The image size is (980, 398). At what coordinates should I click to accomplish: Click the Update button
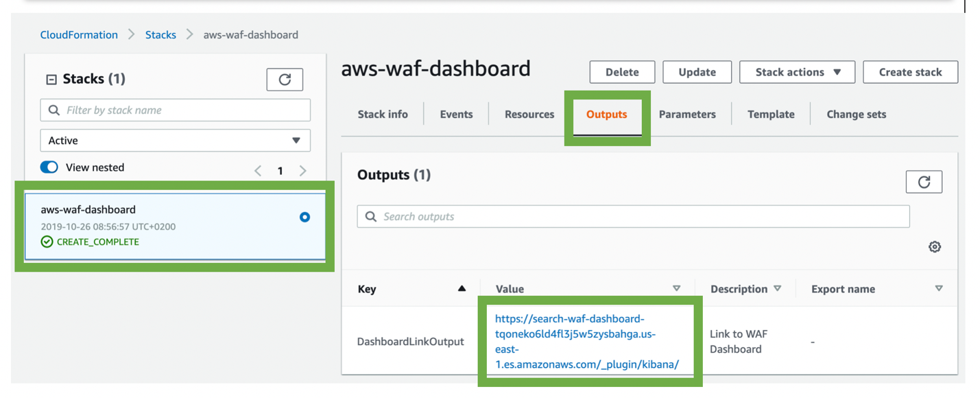tap(697, 72)
